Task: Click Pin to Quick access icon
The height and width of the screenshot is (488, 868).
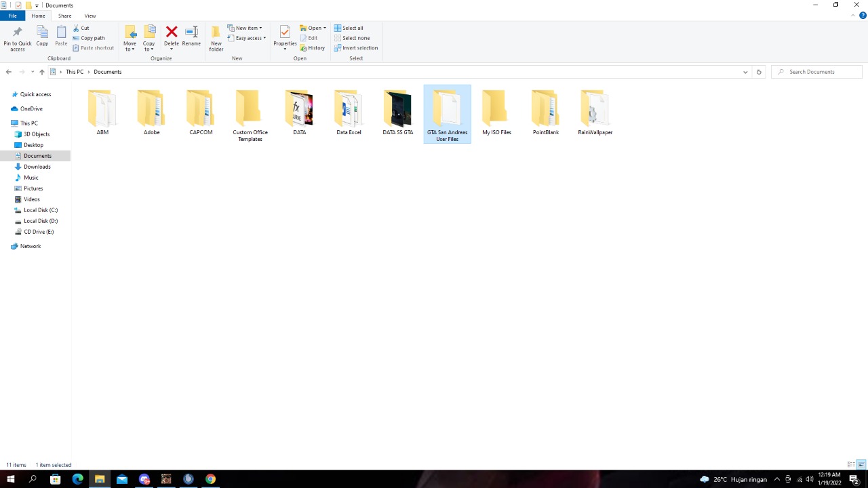Action: click(18, 38)
